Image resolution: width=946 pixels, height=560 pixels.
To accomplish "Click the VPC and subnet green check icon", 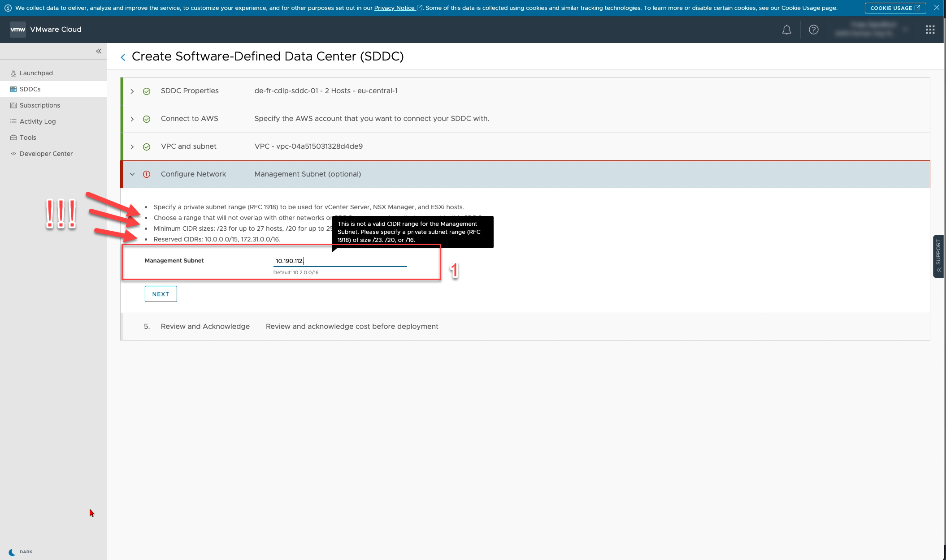I will 147,147.
